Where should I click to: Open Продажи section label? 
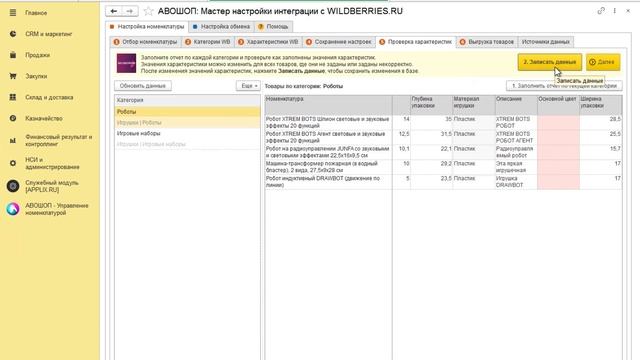tap(38, 55)
